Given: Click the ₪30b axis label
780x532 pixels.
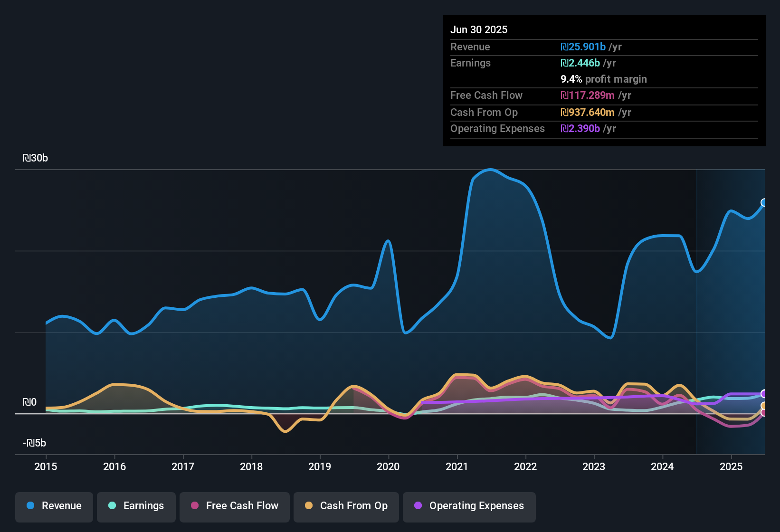Looking at the screenshot, I should point(35,157).
